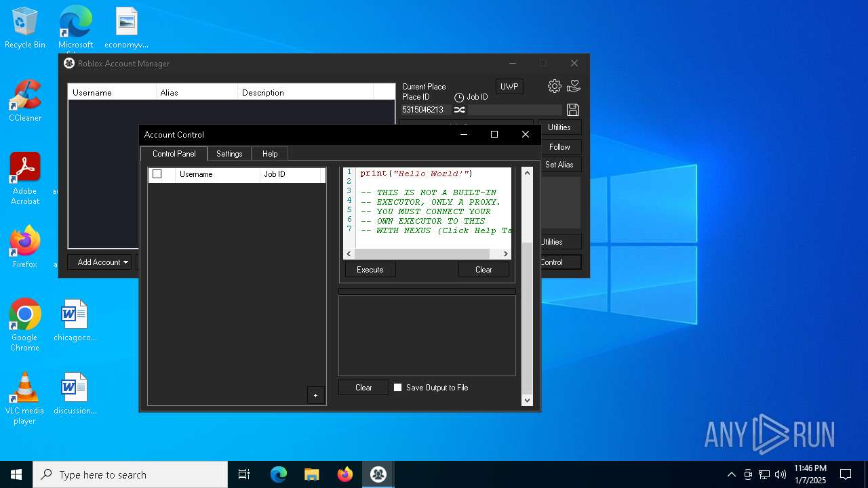Open network icon in system tray
The height and width of the screenshot is (488, 868).
point(764,474)
